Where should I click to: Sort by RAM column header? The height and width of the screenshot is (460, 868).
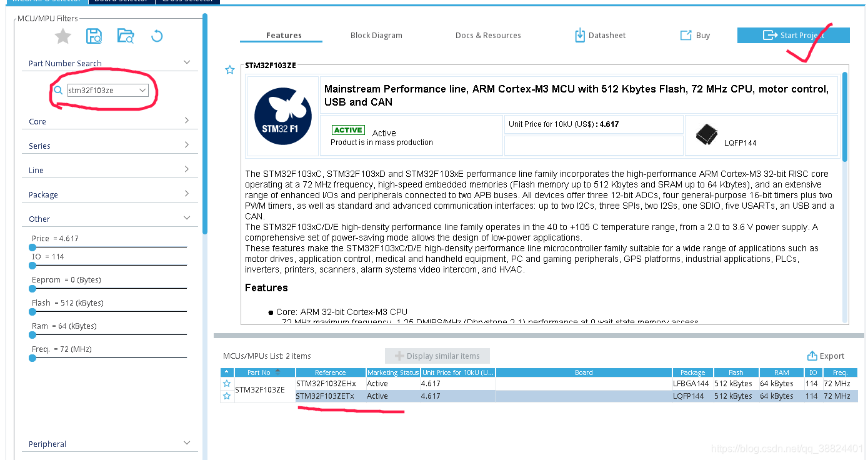click(781, 372)
